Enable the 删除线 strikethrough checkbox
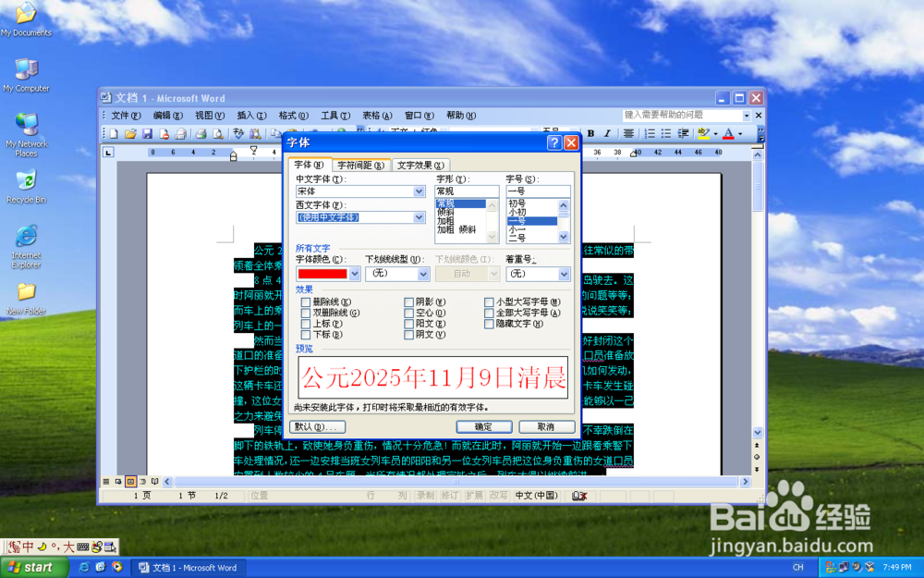This screenshot has width=924, height=578. click(x=305, y=302)
